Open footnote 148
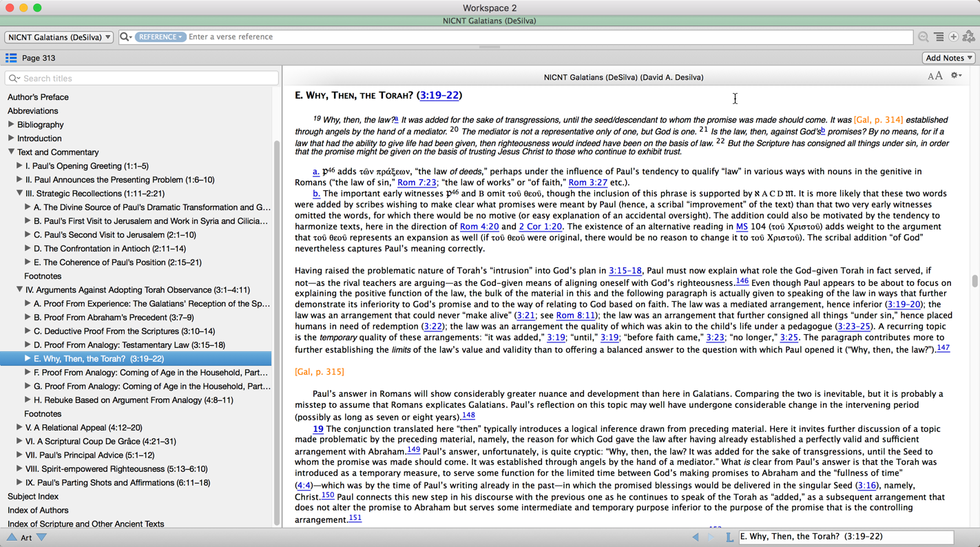 click(x=468, y=415)
